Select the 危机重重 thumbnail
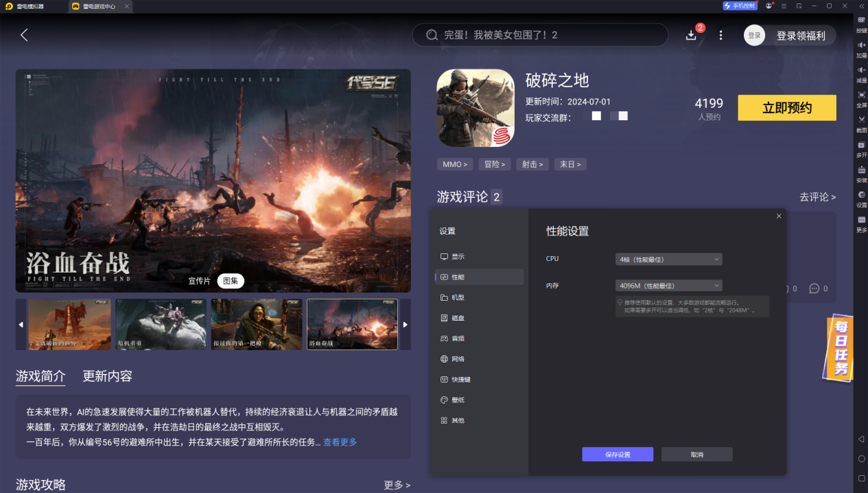Image resolution: width=868 pixels, height=493 pixels. (161, 324)
